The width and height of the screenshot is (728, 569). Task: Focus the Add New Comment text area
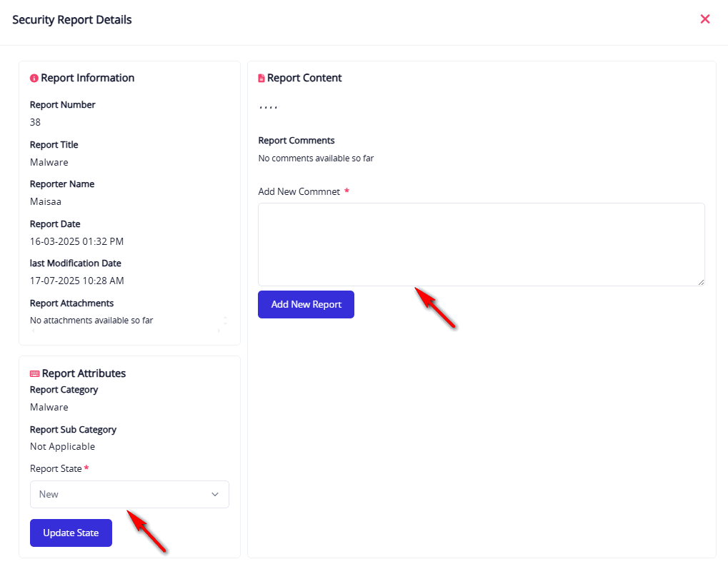click(x=481, y=244)
